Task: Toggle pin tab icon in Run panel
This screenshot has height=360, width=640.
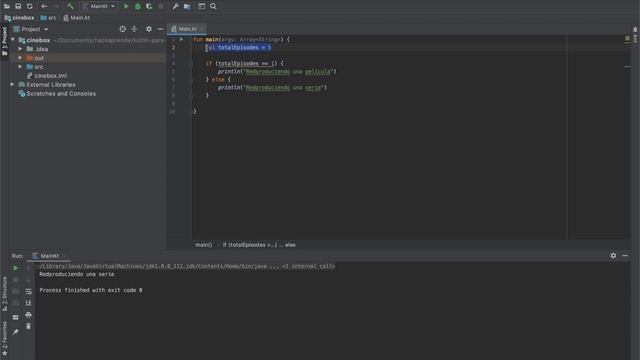Action: click(x=16, y=332)
